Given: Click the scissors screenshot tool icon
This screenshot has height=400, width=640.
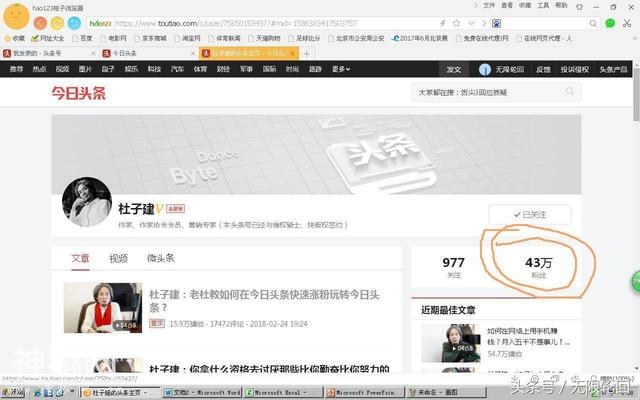Looking at the screenshot, I should pos(627,23).
